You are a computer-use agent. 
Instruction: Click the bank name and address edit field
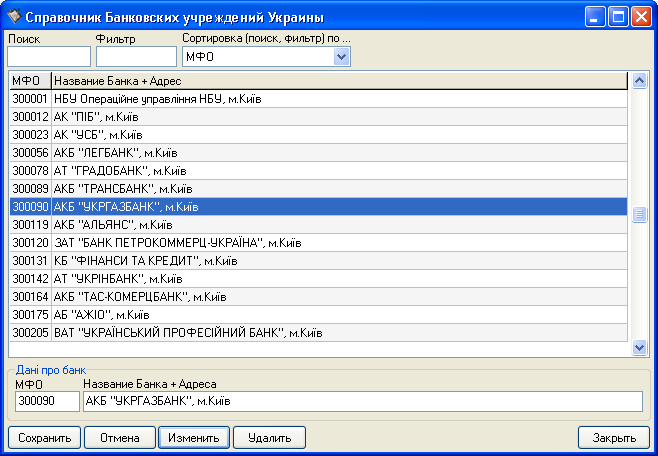(x=362, y=401)
